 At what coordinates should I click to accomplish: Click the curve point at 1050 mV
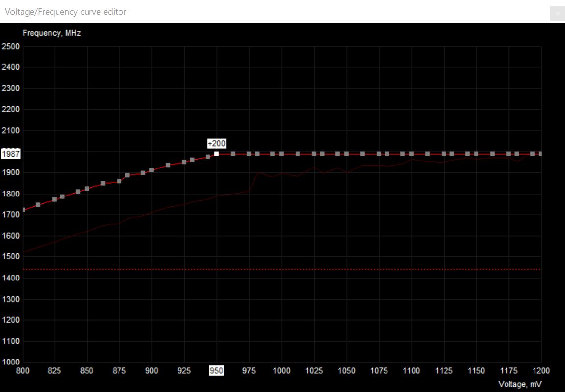click(346, 154)
